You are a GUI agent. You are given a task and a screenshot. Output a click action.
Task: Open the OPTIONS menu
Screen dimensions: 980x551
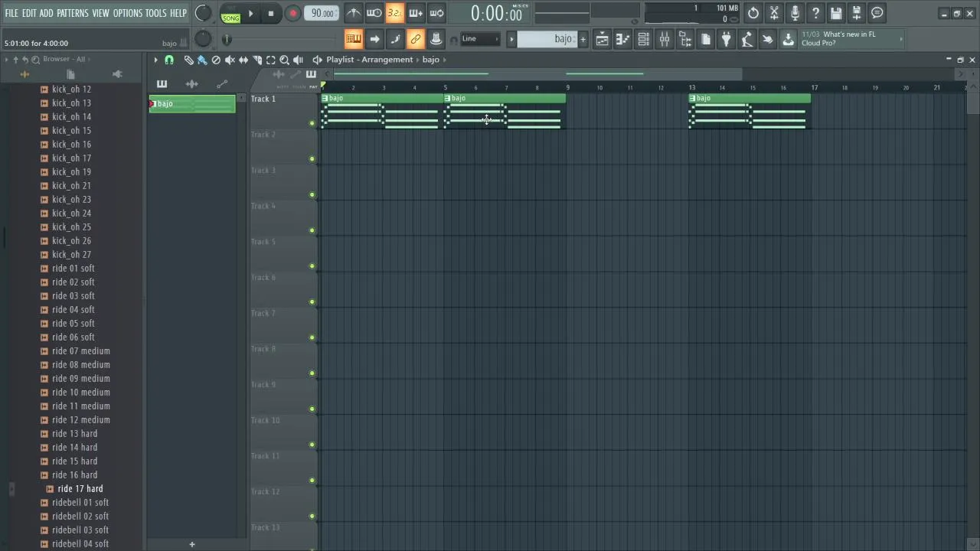click(128, 13)
